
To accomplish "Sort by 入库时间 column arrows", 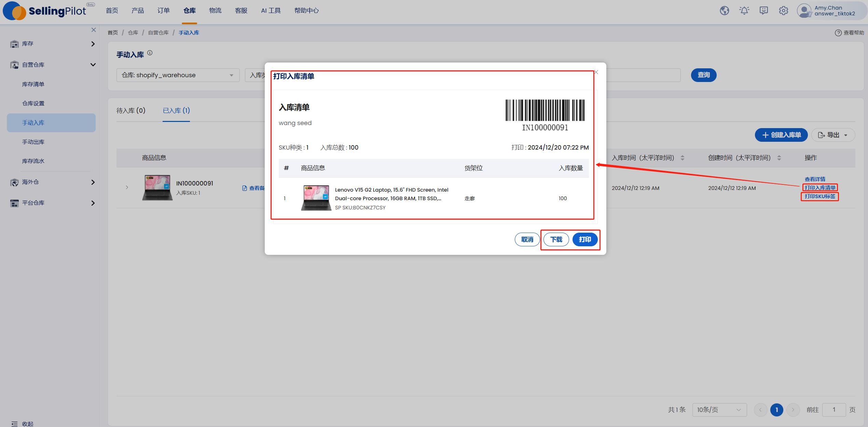I will (683, 158).
